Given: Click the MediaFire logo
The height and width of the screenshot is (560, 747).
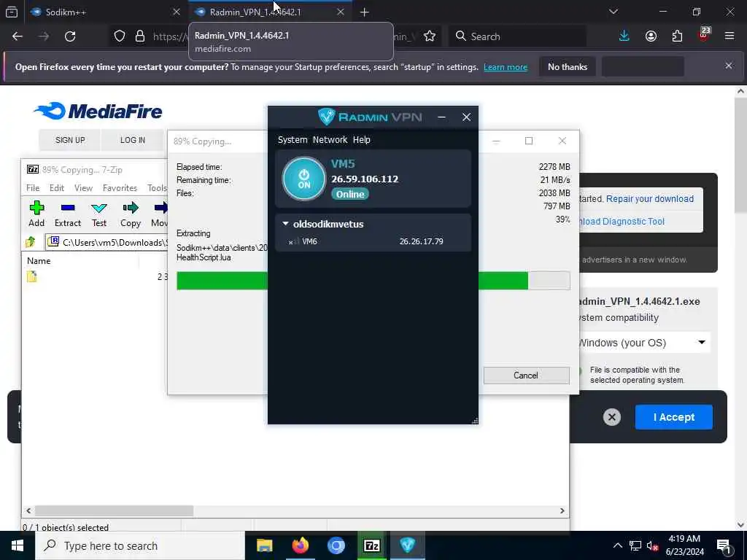Looking at the screenshot, I should 98,111.
